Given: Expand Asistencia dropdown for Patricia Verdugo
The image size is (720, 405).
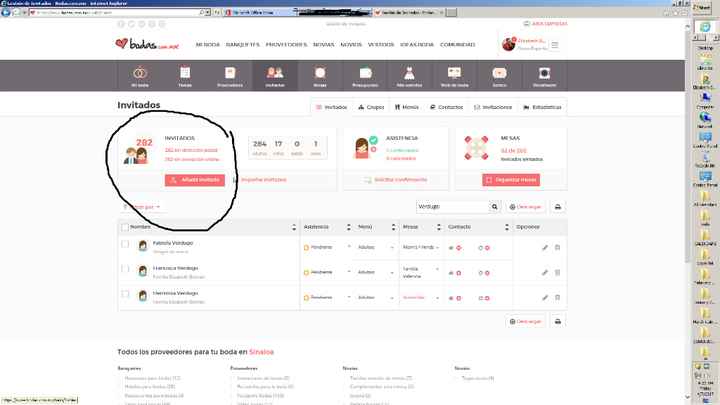Looking at the screenshot, I should point(349,247).
